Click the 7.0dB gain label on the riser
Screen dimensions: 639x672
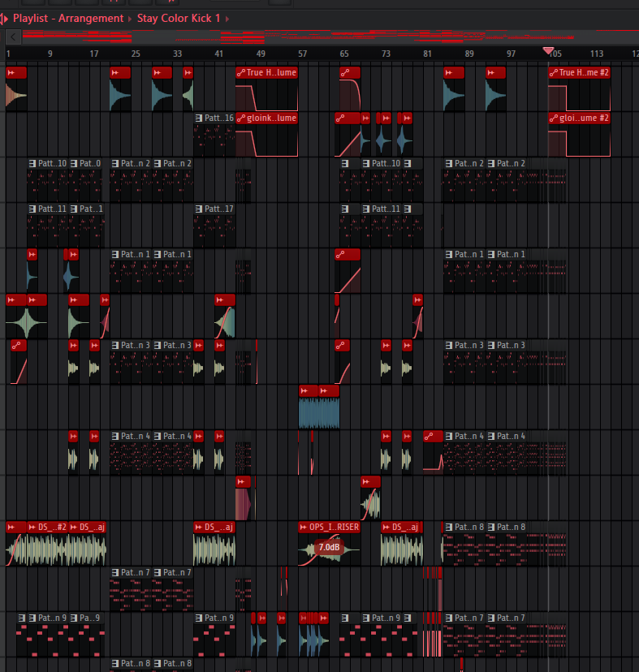[x=330, y=547]
